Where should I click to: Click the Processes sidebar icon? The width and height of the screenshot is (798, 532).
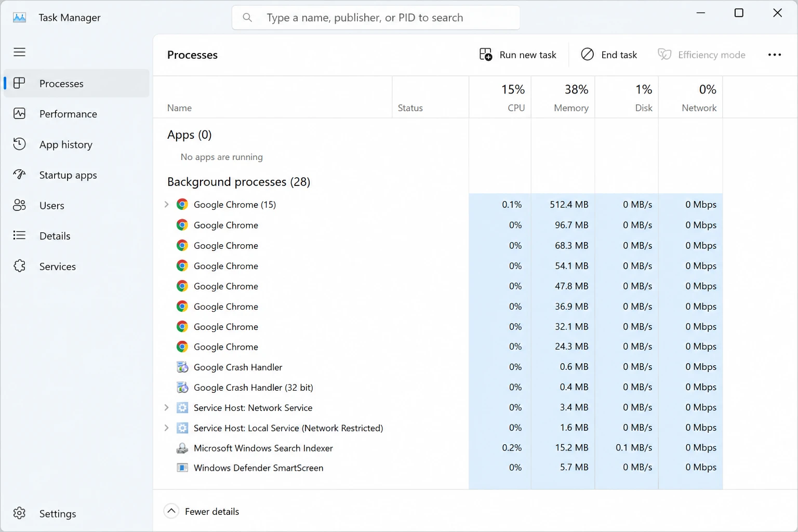pyautogui.click(x=19, y=83)
